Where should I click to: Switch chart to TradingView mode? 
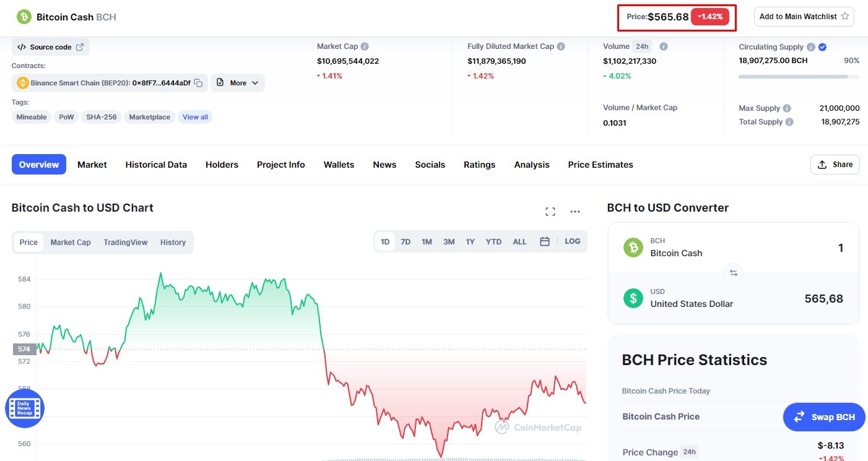[126, 243]
